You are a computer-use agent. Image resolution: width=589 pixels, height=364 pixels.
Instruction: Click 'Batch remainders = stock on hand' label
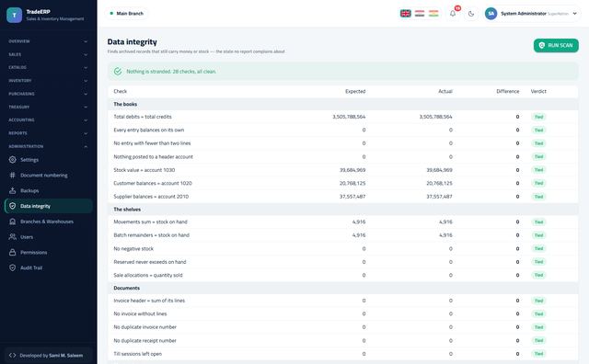click(x=151, y=235)
